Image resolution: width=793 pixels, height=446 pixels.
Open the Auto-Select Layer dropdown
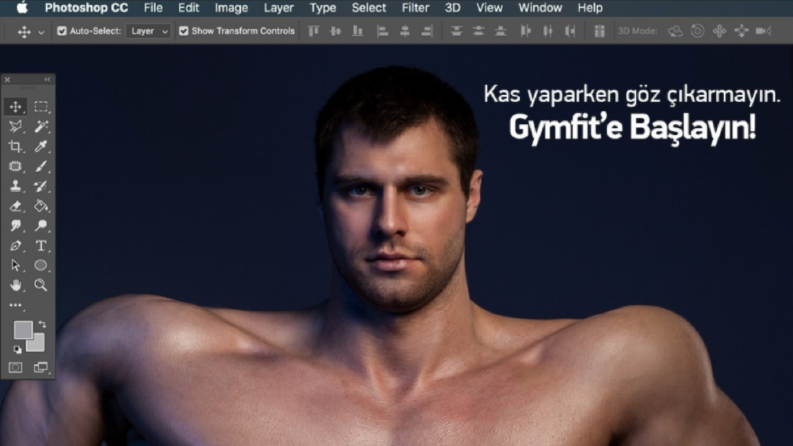click(148, 31)
